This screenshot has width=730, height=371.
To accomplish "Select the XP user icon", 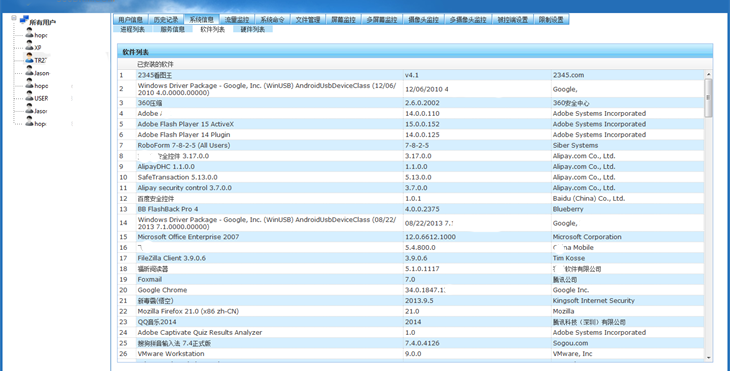I will click(x=30, y=47).
